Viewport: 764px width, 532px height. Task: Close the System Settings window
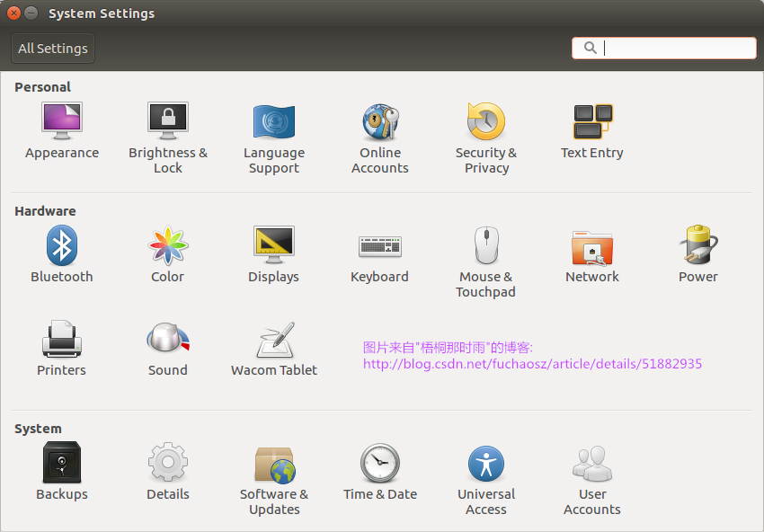click(x=13, y=13)
